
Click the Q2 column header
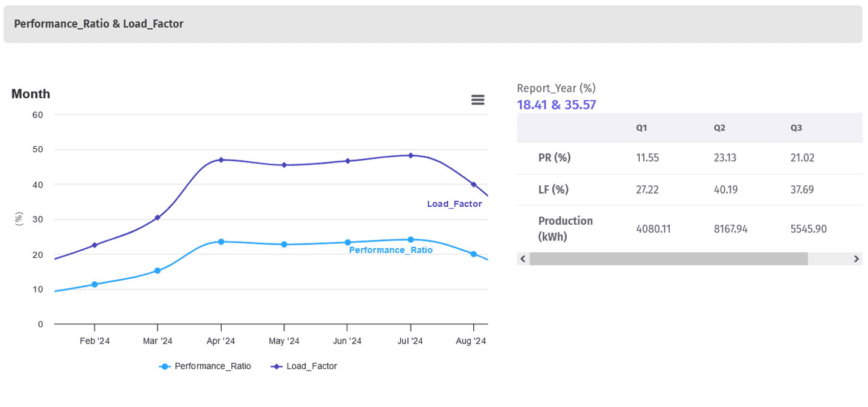coord(719,128)
